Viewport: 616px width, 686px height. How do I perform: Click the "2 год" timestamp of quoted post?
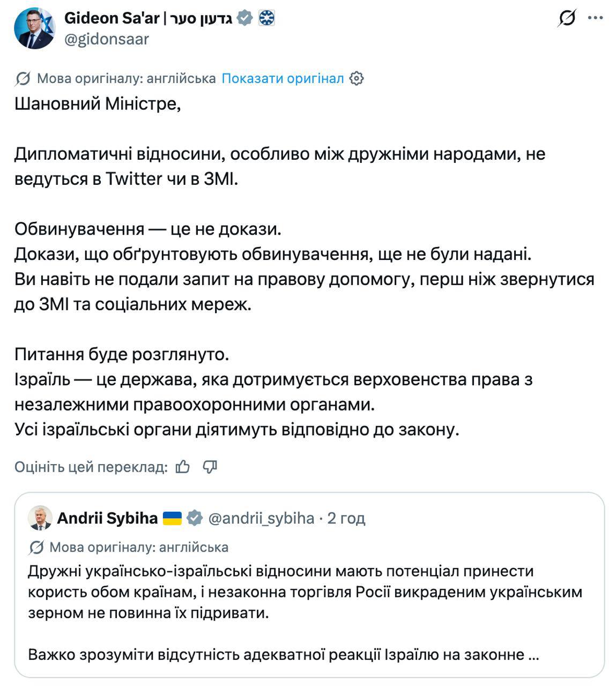pos(346,518)
